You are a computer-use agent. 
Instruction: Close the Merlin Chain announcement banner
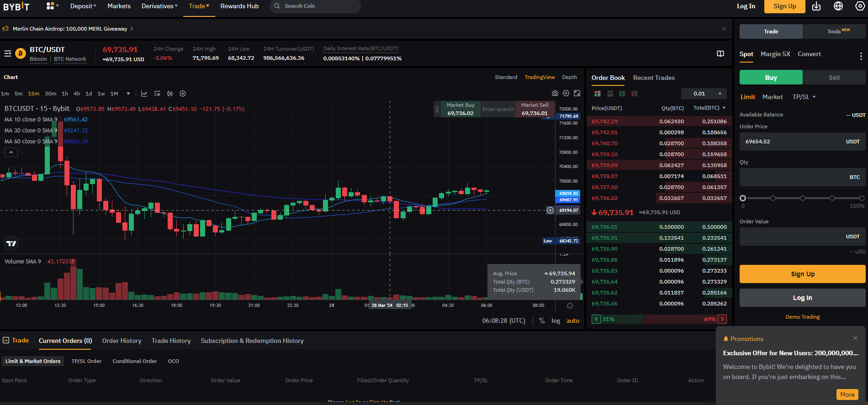724,29
